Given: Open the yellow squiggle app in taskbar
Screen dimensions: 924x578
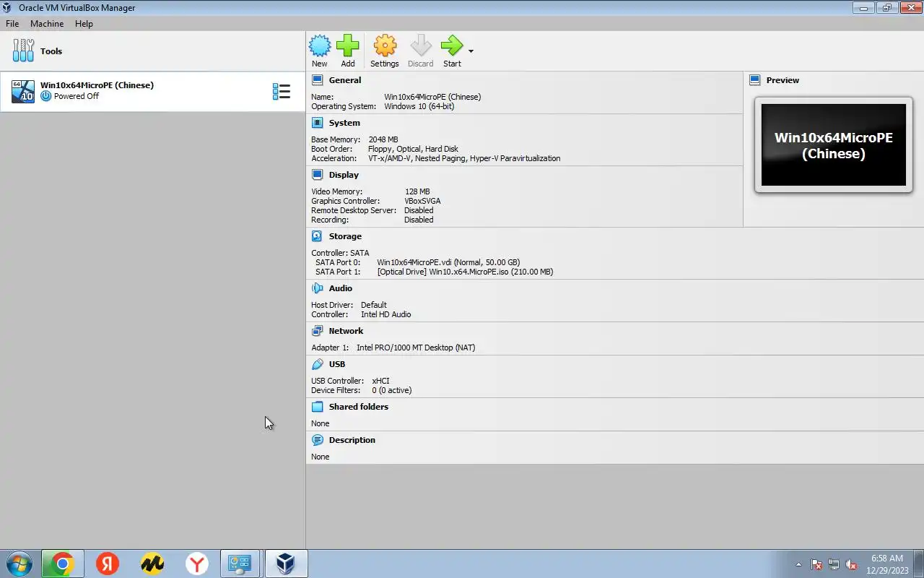Looking at the screenshot, I should pyautogui.click(x=152, y=564).
